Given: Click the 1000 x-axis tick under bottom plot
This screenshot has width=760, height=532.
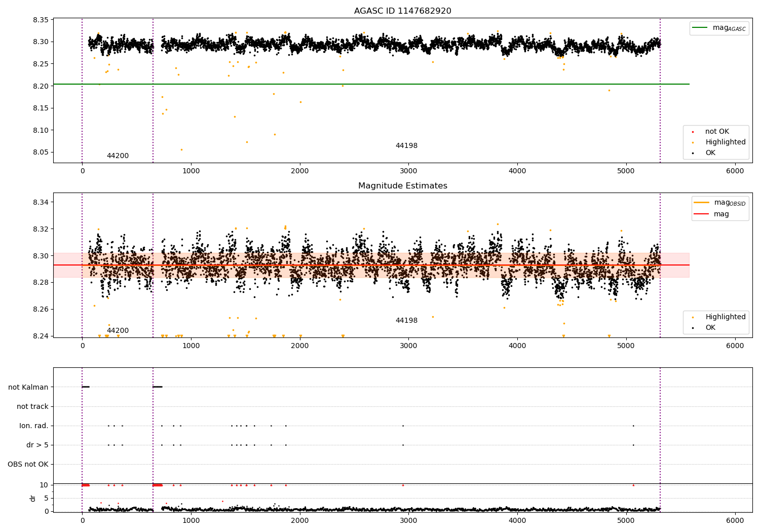Looking at the screenshot, I should click(x=191, y=520).
